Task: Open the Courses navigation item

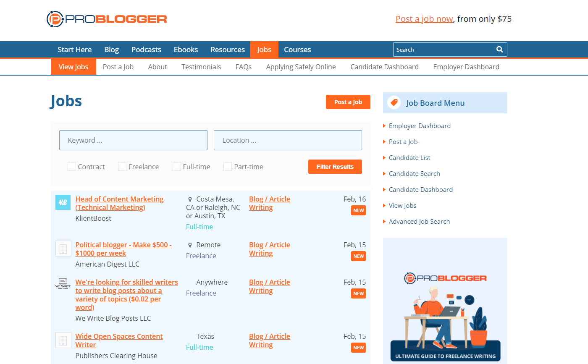Action: click(297, 50)
